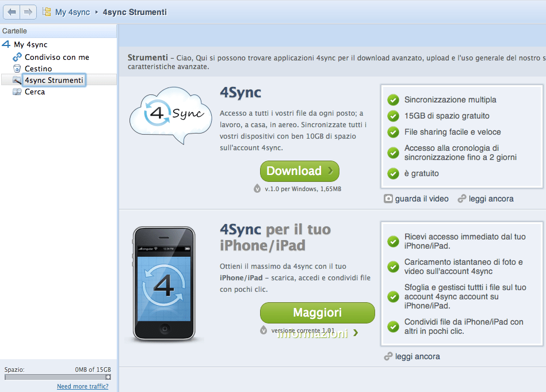Click the plus icon on the storage bar
This screenshot has height=392, width=546.
pyautogui.click(x=108, y=377)
